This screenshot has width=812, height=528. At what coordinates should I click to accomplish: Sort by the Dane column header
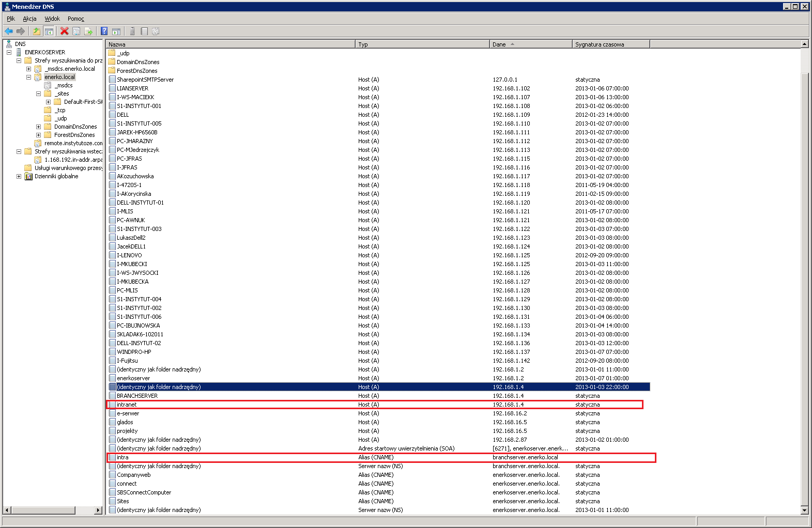click(531, 44)
